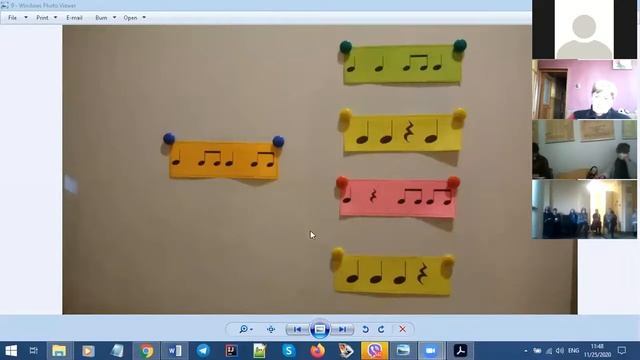The width and height of the screenshot is (640, 360).
Task: Rotate the photo counterclockwise
Action: click(x=365, y=329)
